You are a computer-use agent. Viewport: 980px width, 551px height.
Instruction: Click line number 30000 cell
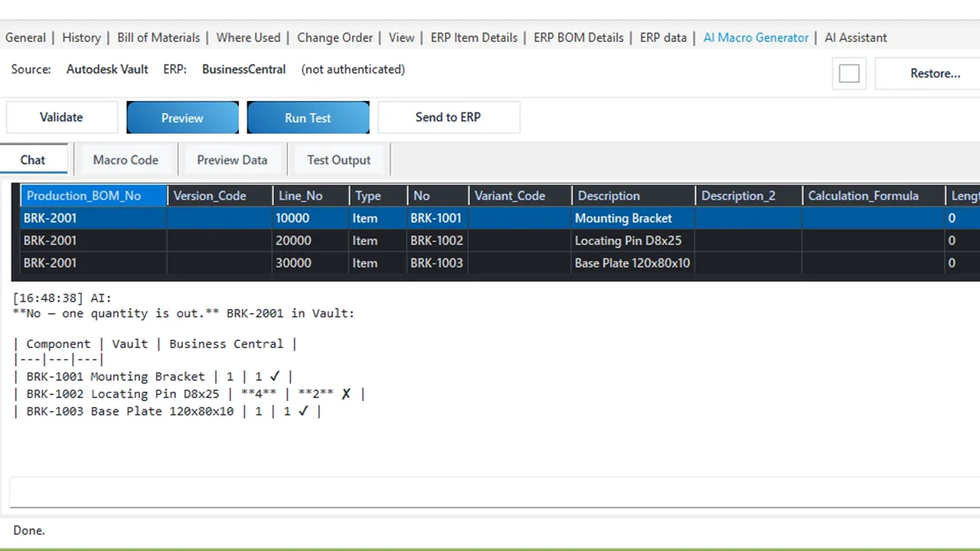[311, 262]
